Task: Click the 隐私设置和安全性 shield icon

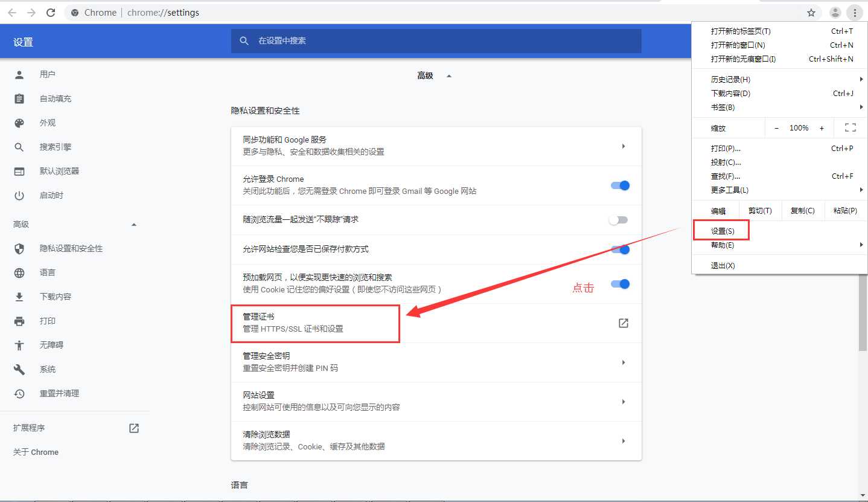Action: click(19, 248)
